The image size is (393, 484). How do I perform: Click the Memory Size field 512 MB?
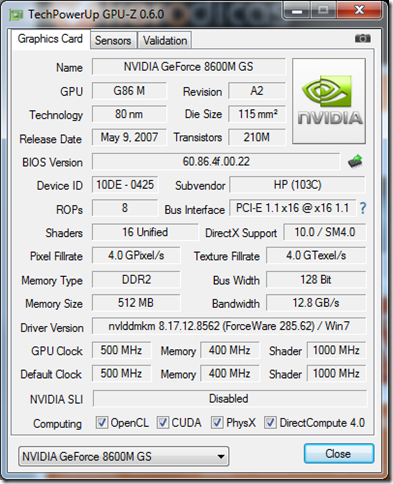(136, 303)
